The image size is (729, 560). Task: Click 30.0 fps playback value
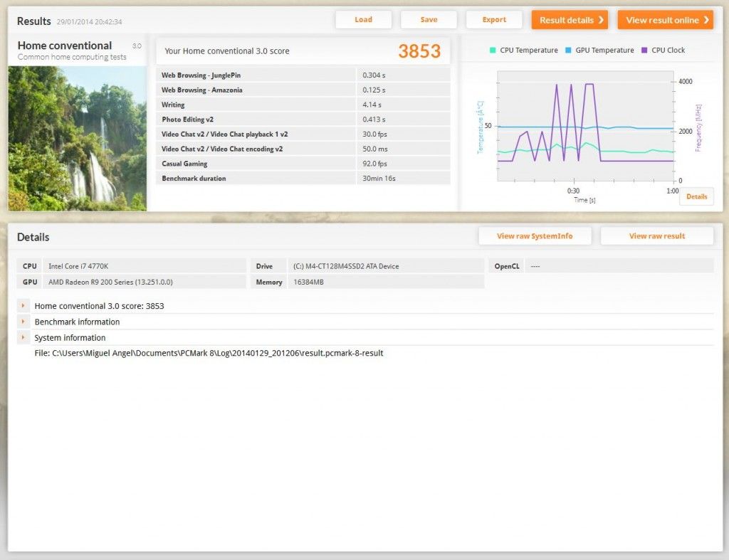[374, 134]
